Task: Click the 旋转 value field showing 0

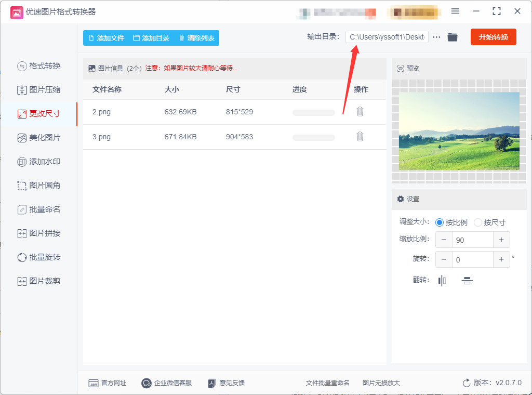Action: click(473, 259)
